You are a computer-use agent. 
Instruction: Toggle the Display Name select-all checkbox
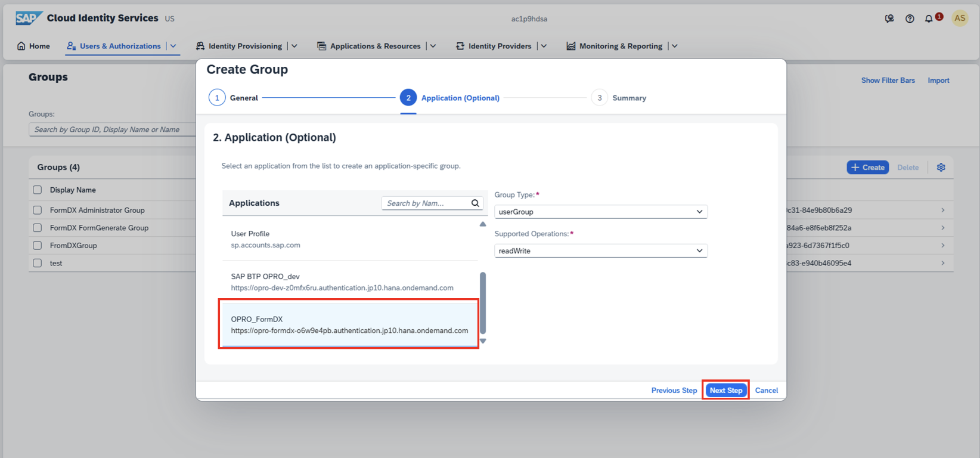pos(38,190)
